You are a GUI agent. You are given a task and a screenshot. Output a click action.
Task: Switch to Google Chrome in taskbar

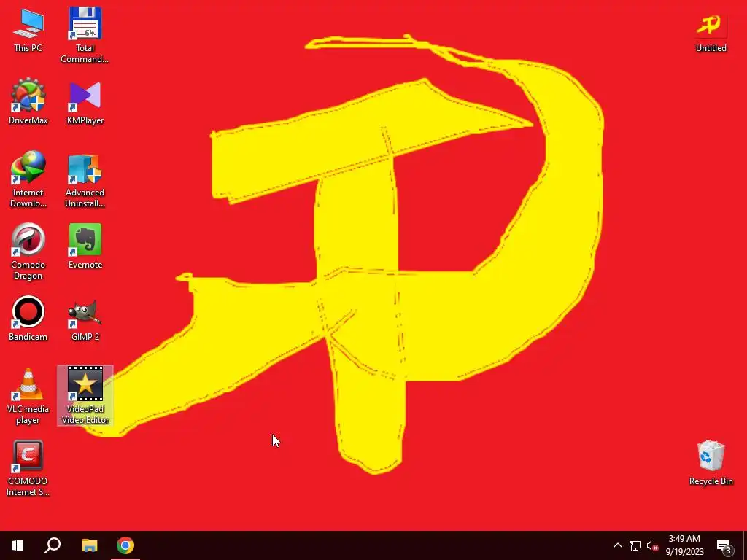[125, 545]
